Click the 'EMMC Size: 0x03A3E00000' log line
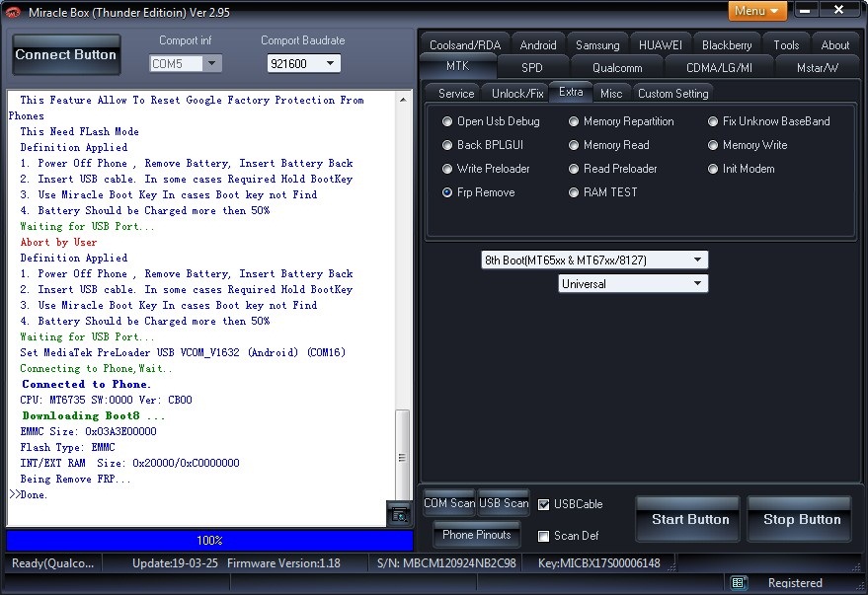This screenshot has height=595, width=868. (88, 431)
